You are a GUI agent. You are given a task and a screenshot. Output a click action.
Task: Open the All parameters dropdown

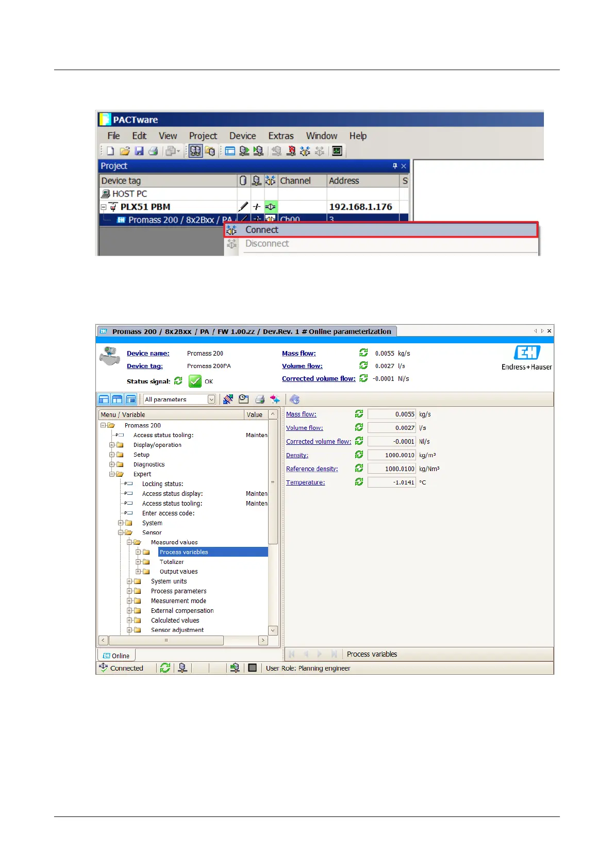tap(211, 399)
